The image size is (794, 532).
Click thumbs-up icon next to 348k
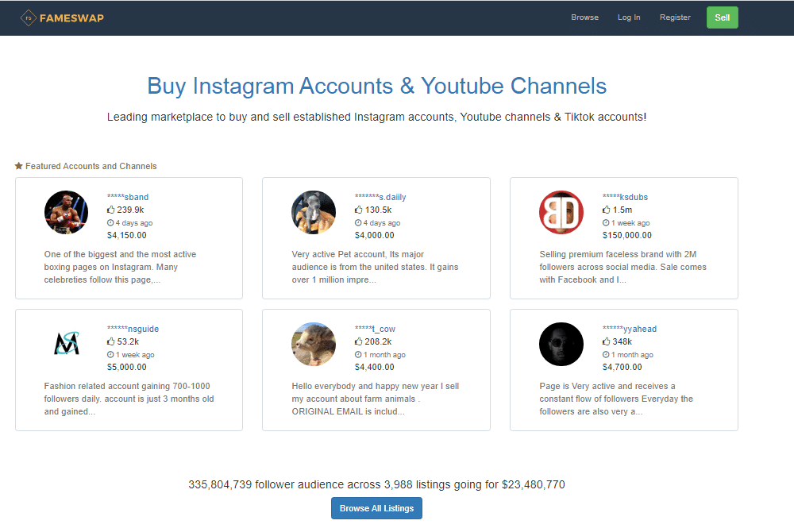[606, 341]
